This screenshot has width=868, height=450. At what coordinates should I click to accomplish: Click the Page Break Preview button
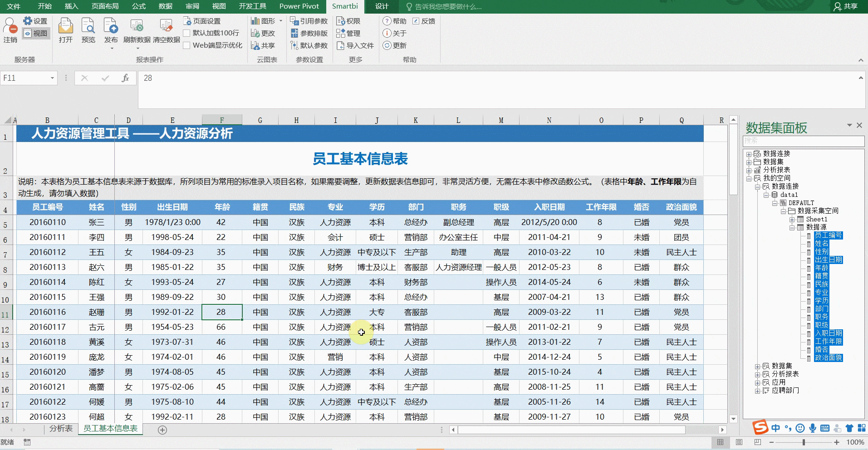(757, 442)
